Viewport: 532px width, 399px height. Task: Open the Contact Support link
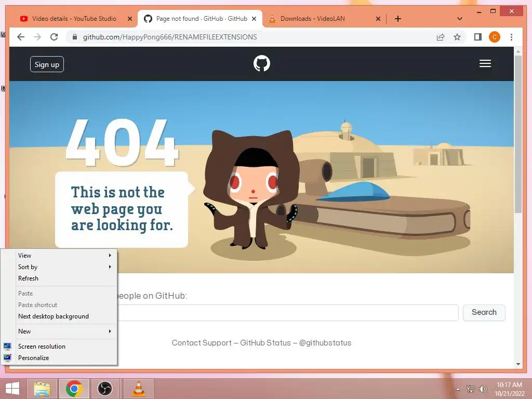click(x=202, y=343)
